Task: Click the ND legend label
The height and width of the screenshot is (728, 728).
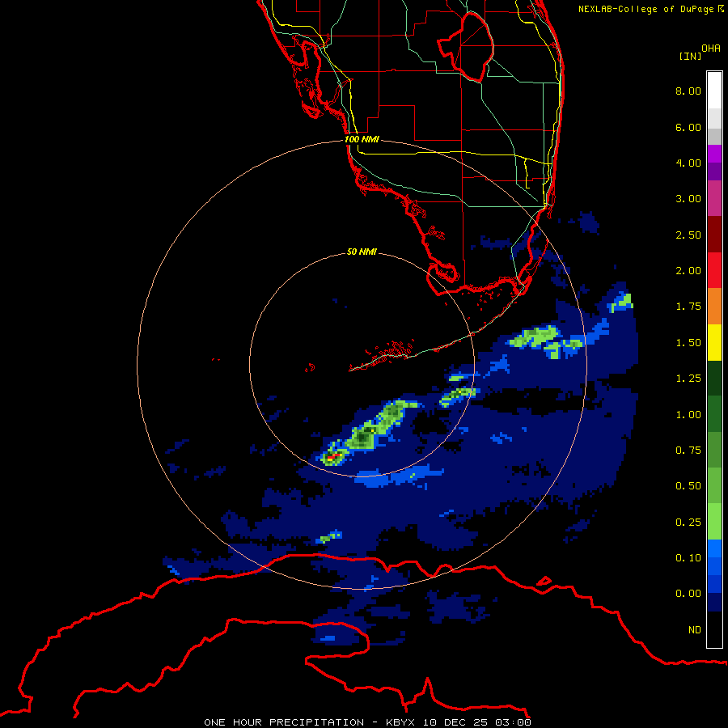Action: click(x=695, y=630)
